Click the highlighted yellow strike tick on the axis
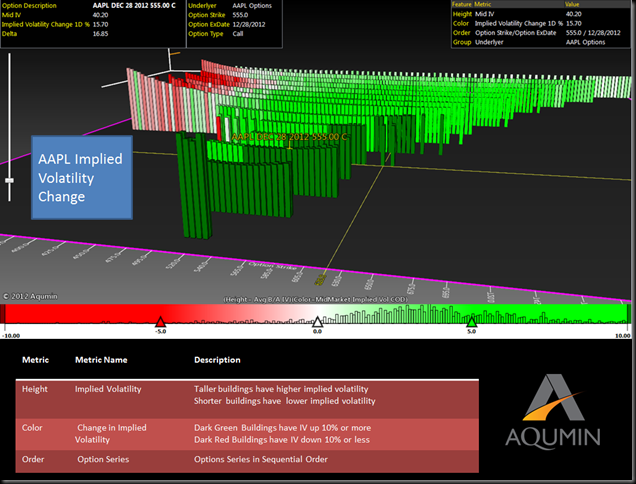Viewport: 636px width, 484px height. 321,279
